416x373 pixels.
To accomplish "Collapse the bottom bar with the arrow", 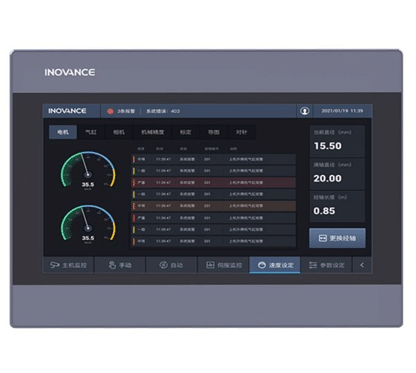I will coord(362,265).
